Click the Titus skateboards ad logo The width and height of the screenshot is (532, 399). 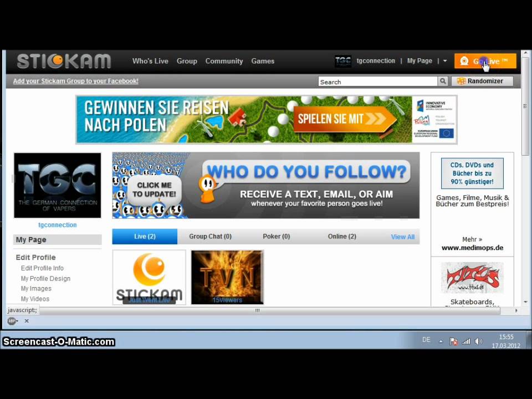tap(472, 278)
